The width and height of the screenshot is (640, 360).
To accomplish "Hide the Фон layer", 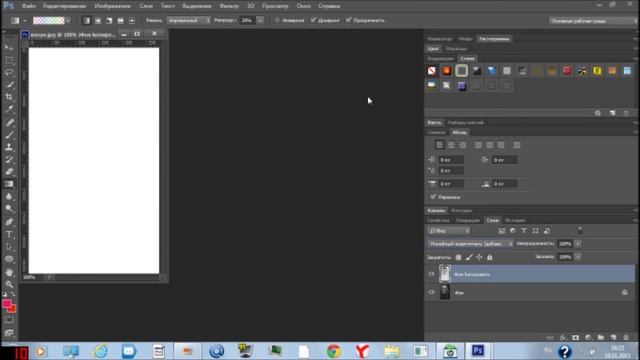I will coord(431,292).
